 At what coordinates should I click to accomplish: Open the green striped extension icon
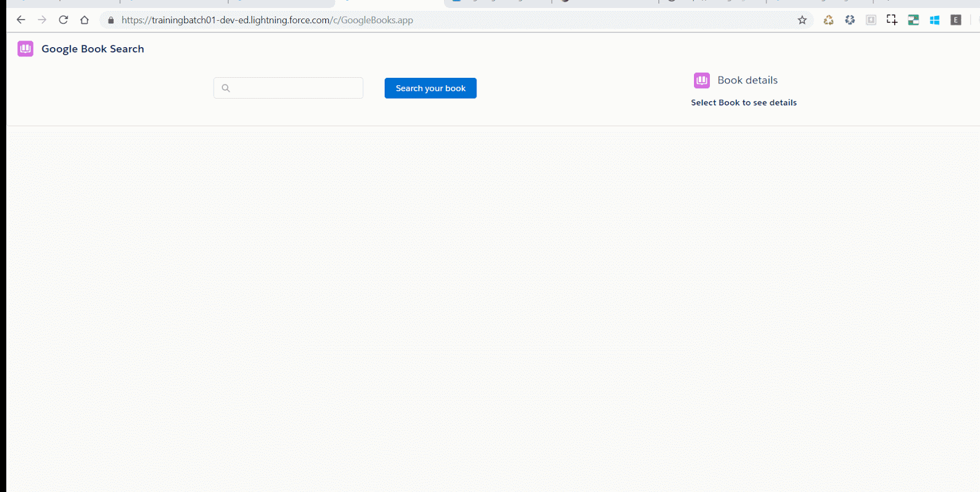click(913, 20)
